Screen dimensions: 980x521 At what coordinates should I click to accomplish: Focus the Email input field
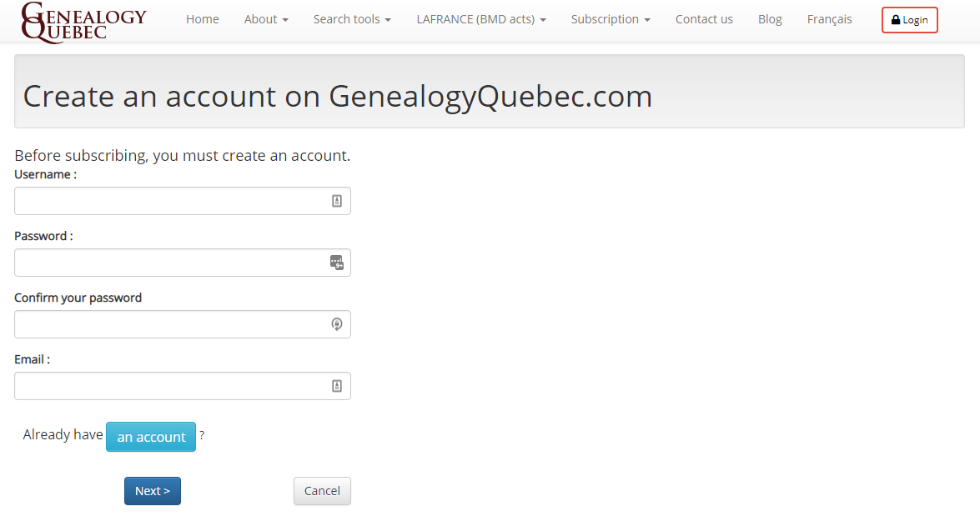point(183,386)
